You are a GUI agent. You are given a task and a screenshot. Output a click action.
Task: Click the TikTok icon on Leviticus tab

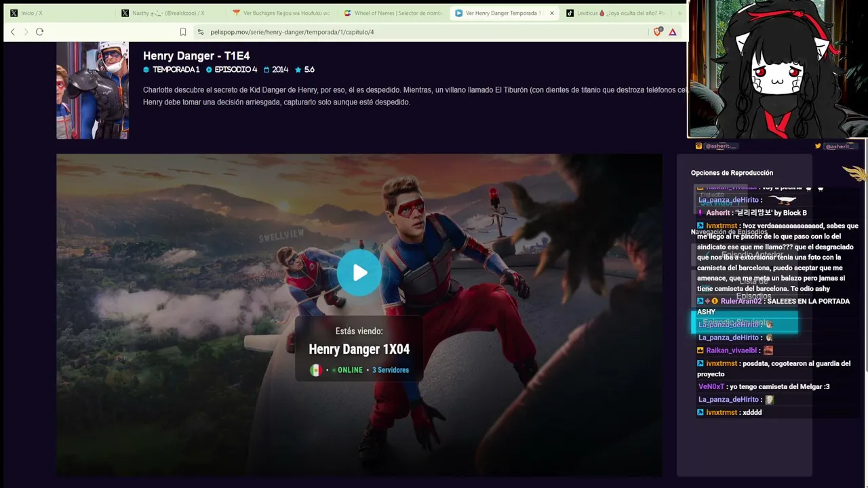coord(570,13)
